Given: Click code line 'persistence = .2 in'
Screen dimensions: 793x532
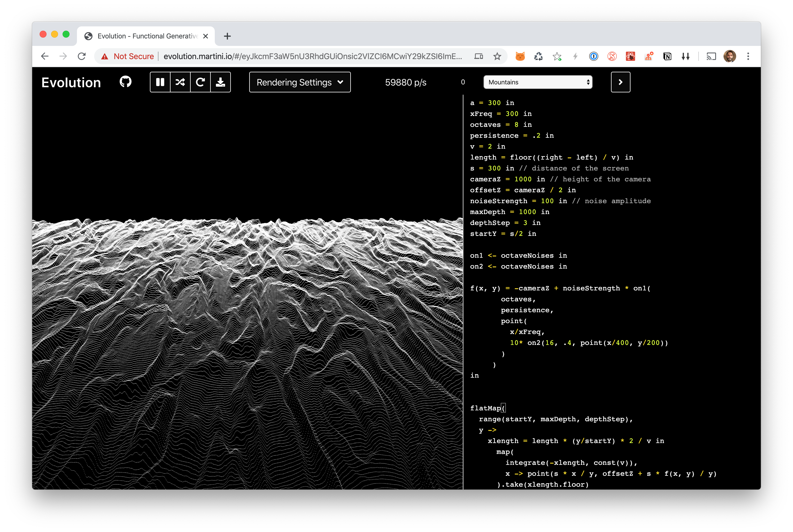Looking at the screenshot, I should point(512,135).
